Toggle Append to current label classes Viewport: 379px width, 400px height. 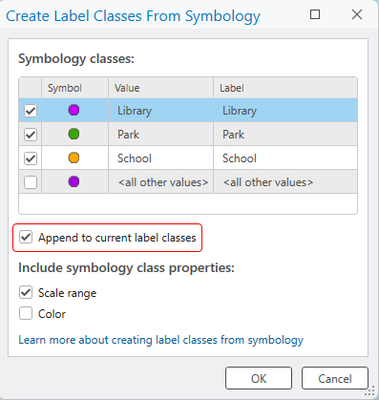pyautogui.click(x=26, y=237)
